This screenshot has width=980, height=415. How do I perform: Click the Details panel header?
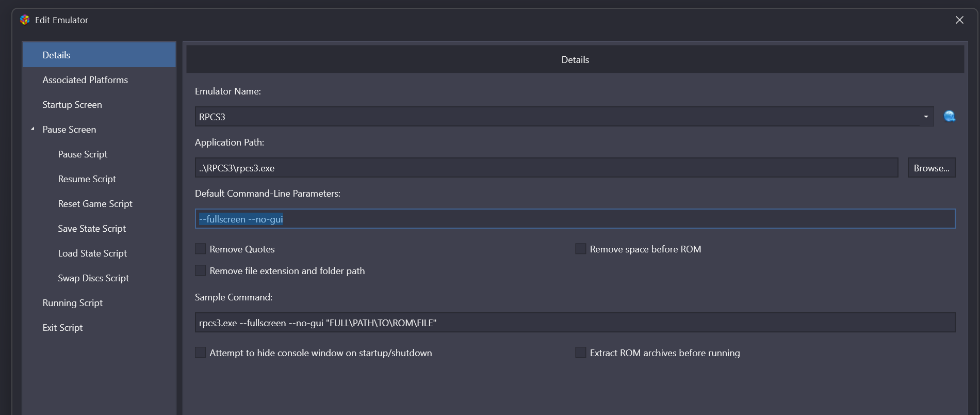click(575, 59)
